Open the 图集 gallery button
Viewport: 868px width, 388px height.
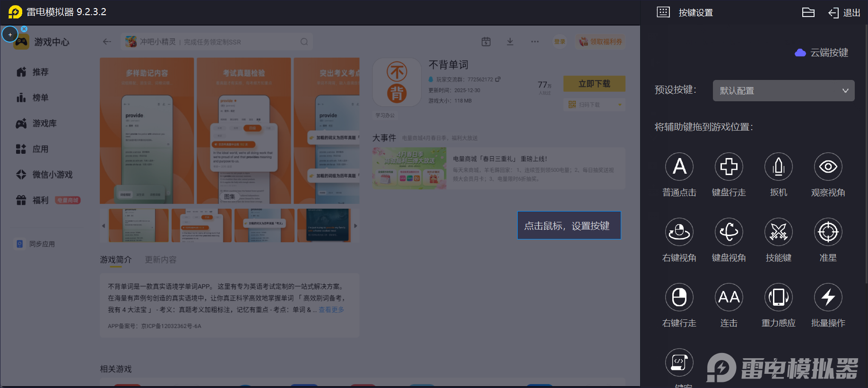point(230,196)
